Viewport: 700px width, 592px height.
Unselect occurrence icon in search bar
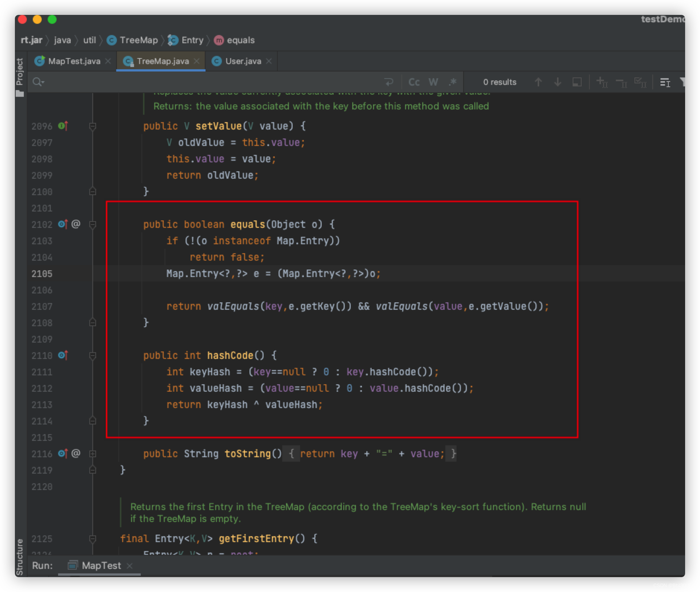621,82
